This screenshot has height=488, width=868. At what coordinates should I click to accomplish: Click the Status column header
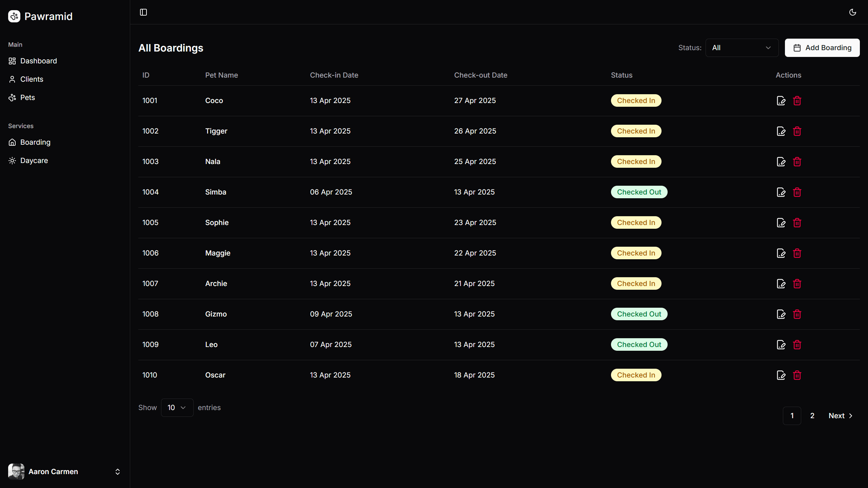(x=622, y=75)
